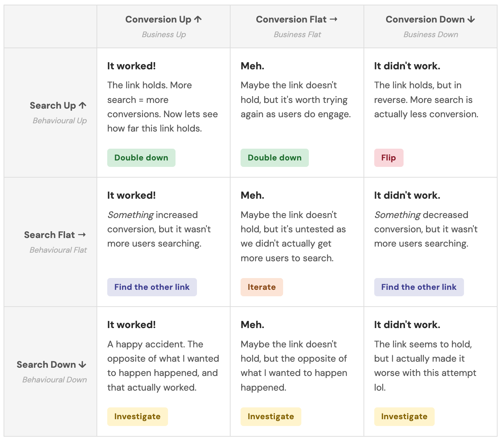Click the 'Business Flat' column subtitle
The image size is (504, 441).
click(x=297, y=35)
